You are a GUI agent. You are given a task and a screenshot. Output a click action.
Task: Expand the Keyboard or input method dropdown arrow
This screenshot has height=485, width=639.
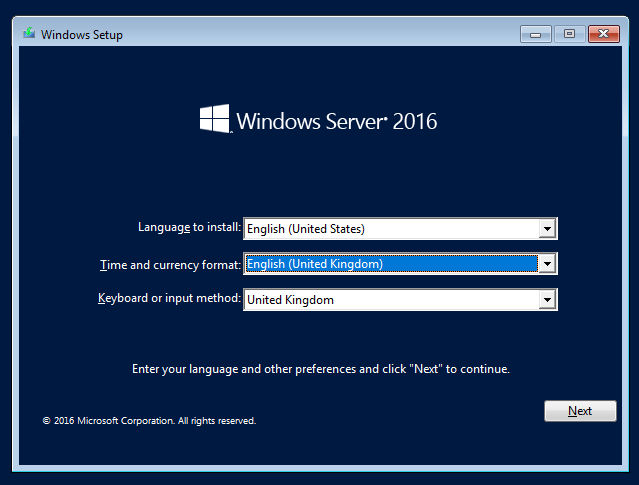click(546, 299)
